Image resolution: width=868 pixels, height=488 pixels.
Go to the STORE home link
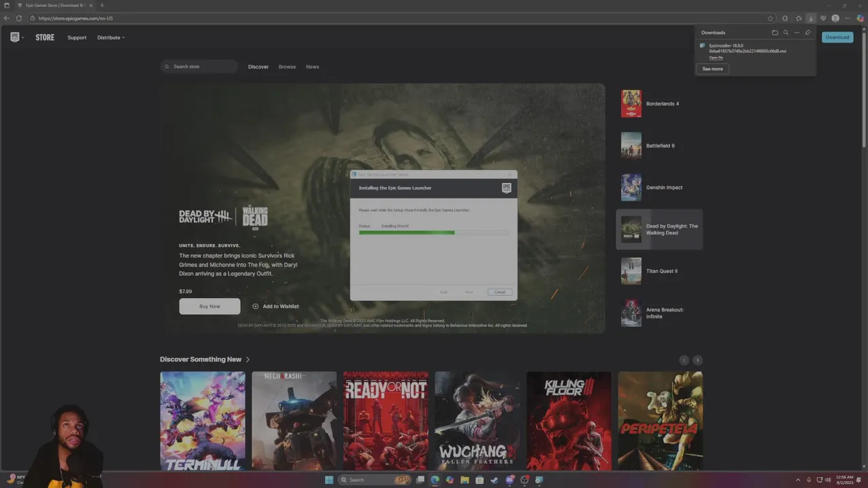tap(45, 37)
